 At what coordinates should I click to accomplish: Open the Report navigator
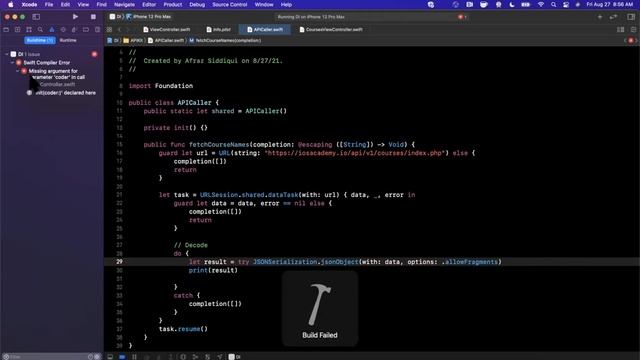[x=97, y=29]
